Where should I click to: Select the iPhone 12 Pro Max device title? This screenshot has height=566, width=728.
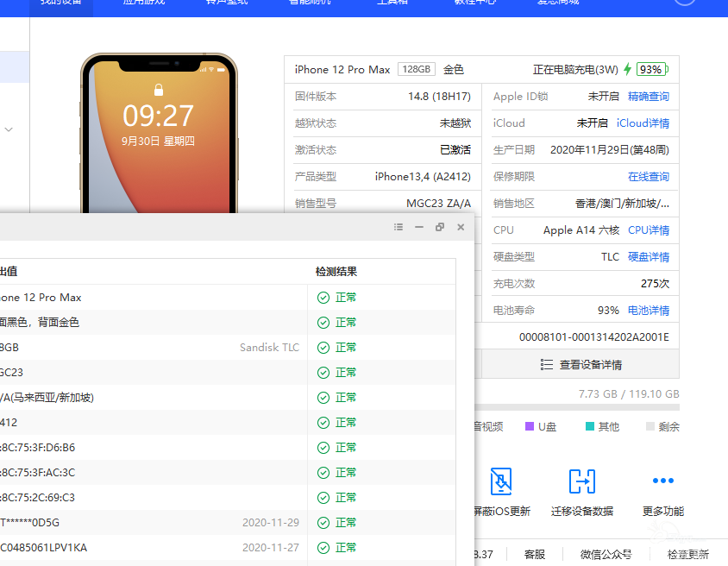(x=342, y=70)
